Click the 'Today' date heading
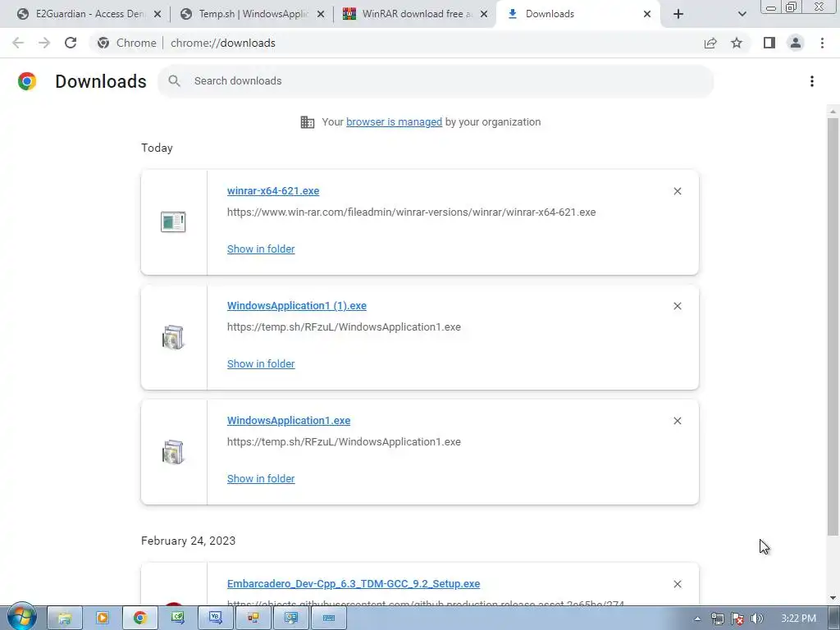This screenshot has height=630, width=840. (x=157, y=148)
